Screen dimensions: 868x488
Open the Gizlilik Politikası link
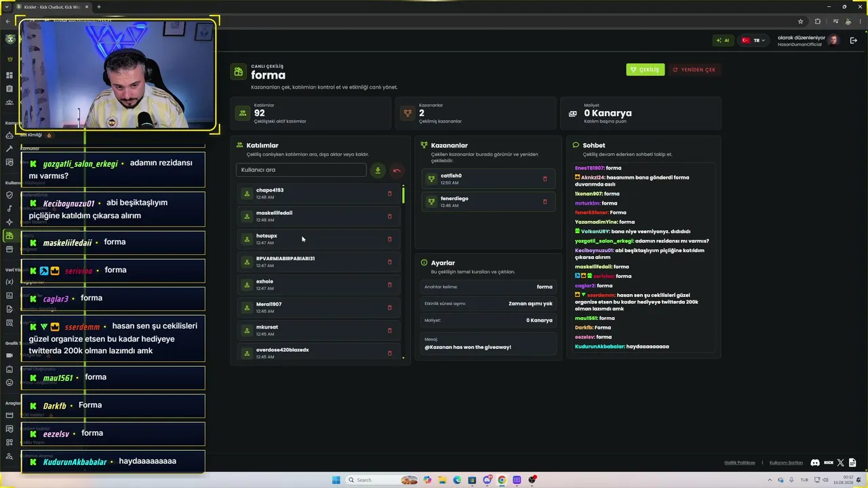pos(740,463)
